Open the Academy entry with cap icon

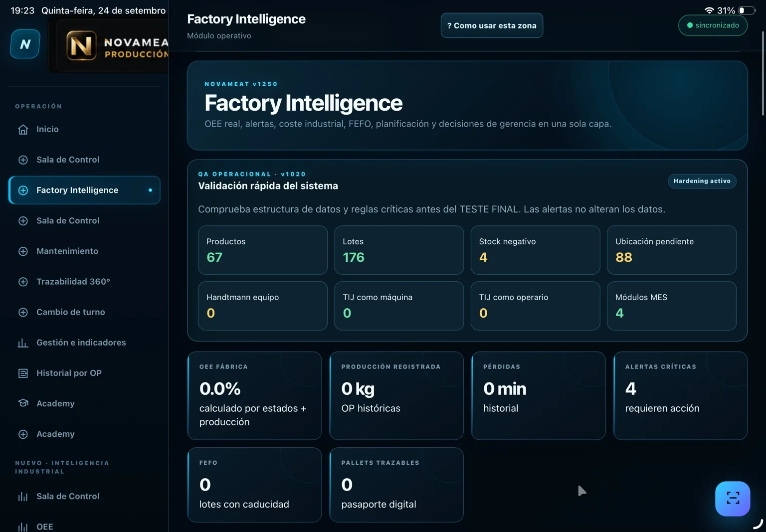(84, 403)
